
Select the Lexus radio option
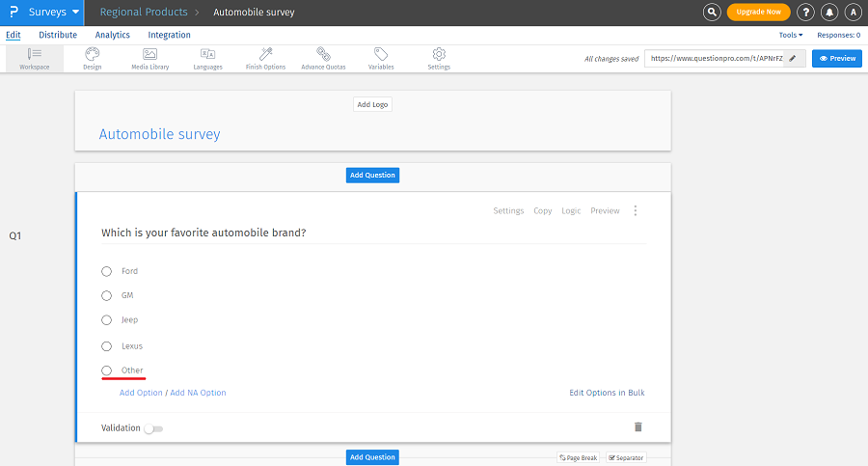click(x=107, y=345)
